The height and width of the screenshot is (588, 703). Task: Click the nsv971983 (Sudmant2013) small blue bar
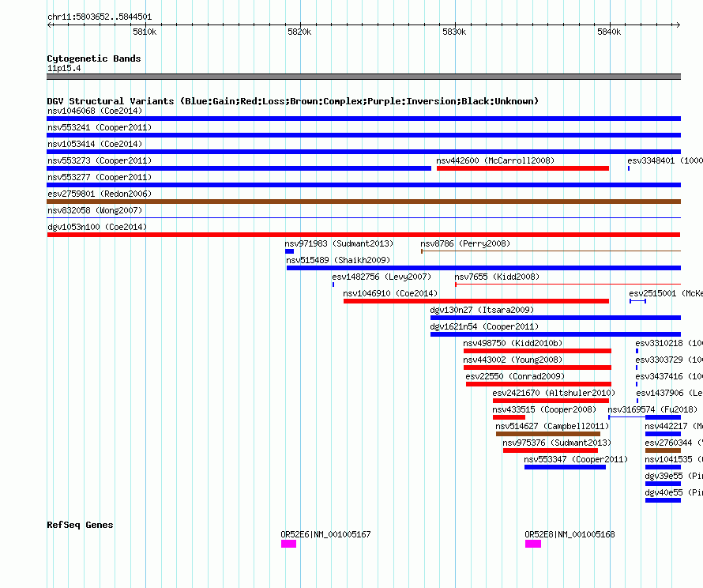[x=289, y=251]
